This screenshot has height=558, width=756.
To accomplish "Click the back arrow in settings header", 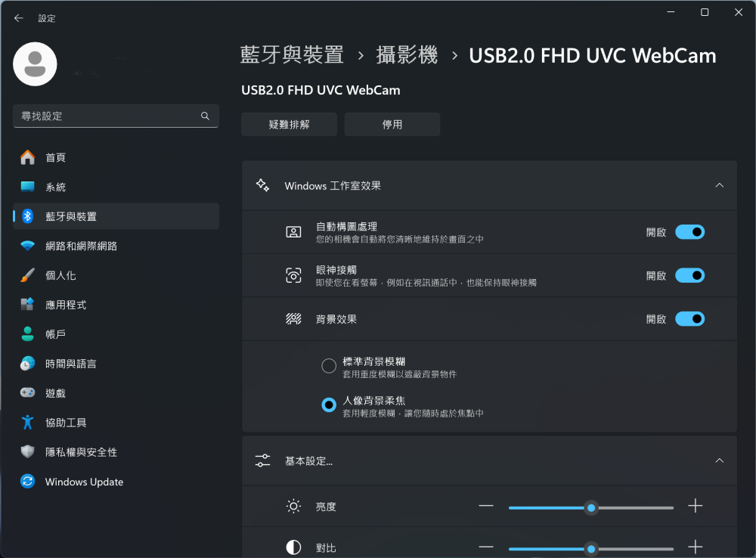I will coord(19,18).
